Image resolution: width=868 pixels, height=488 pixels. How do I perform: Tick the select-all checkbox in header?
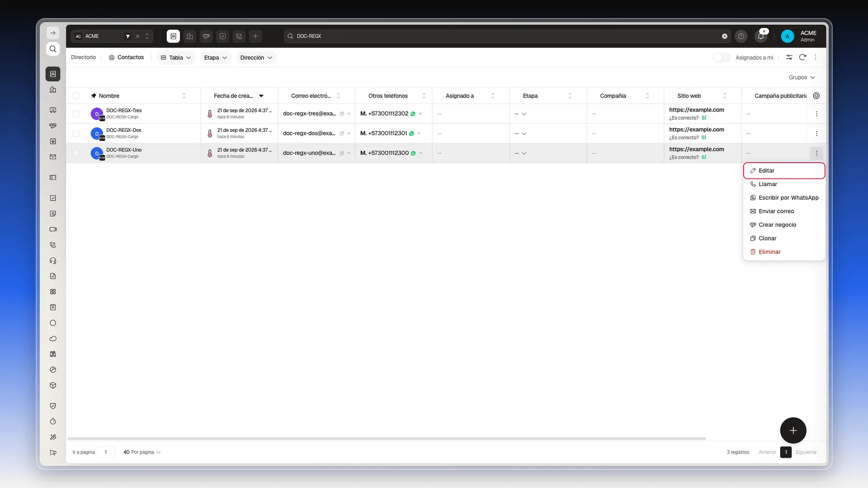(x=76, y=96)
